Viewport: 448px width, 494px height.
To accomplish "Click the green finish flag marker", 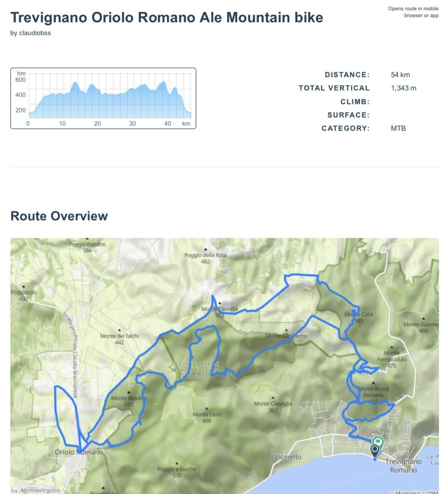I will pos(378,442).
